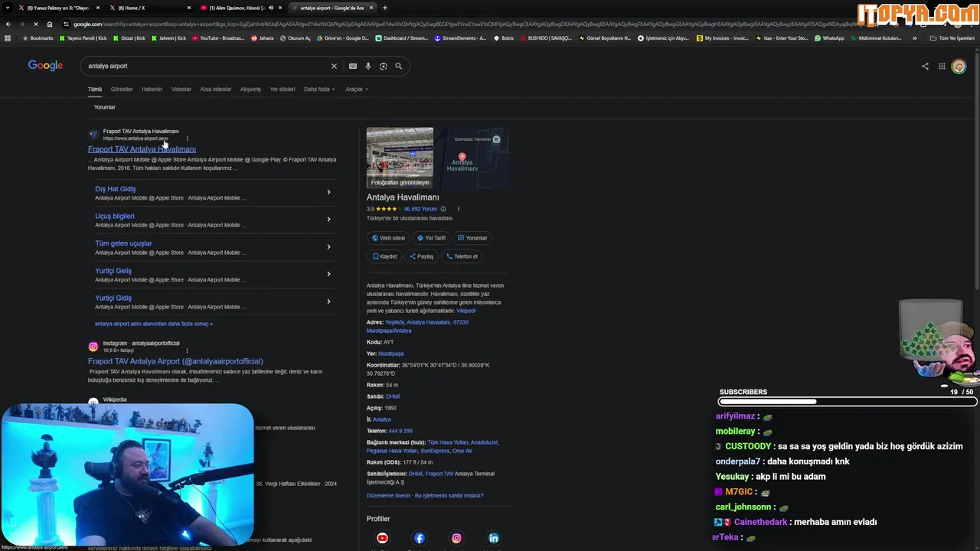Open the 46.592 Yorum reviews link

[420, 209]
